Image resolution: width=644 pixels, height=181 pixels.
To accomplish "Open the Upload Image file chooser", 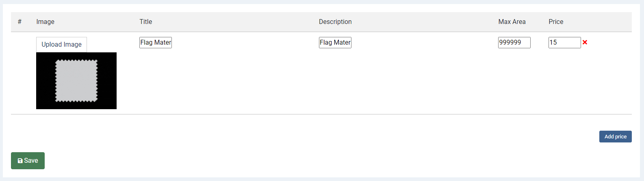I will 61,45.
